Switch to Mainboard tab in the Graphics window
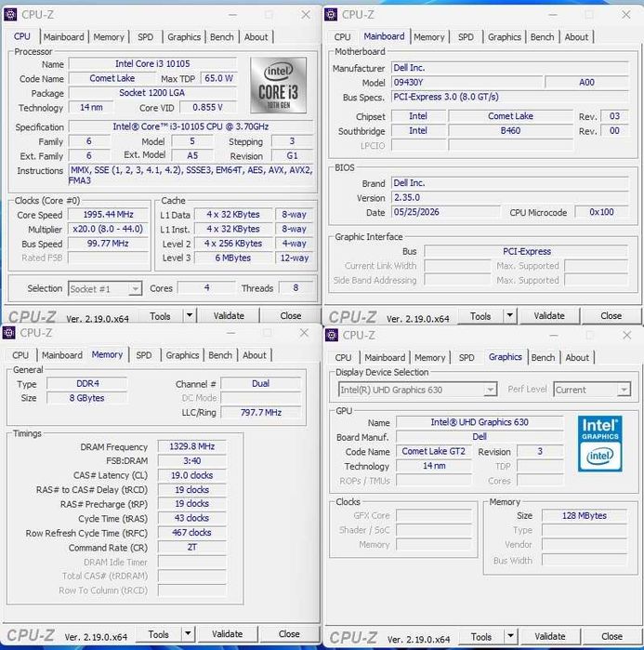This screenshot has width=644, height=650. click(385, 357)
